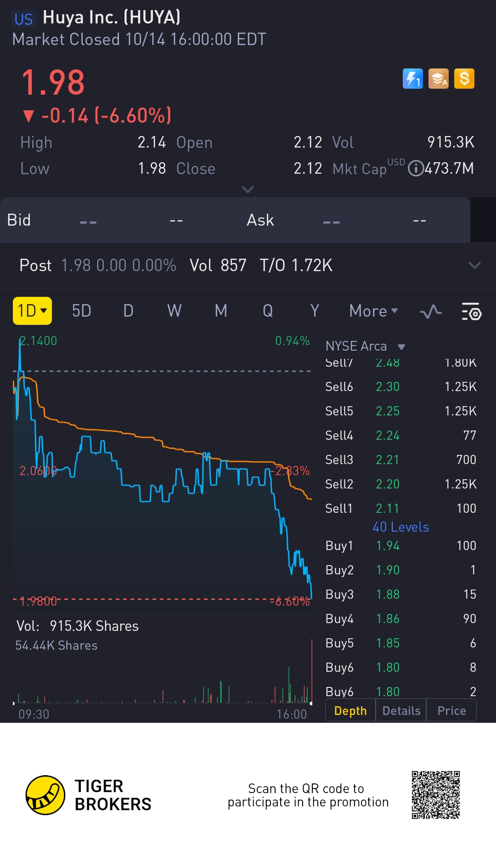Tap the 2.1400 high price label
This screenshot has height=868, width=496.
(x=38, y=341)
